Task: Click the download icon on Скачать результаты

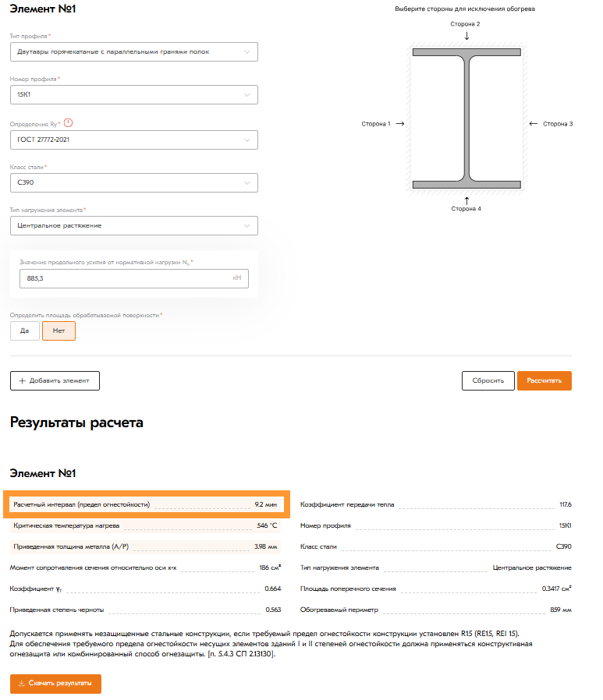Action: coord(22,684)
